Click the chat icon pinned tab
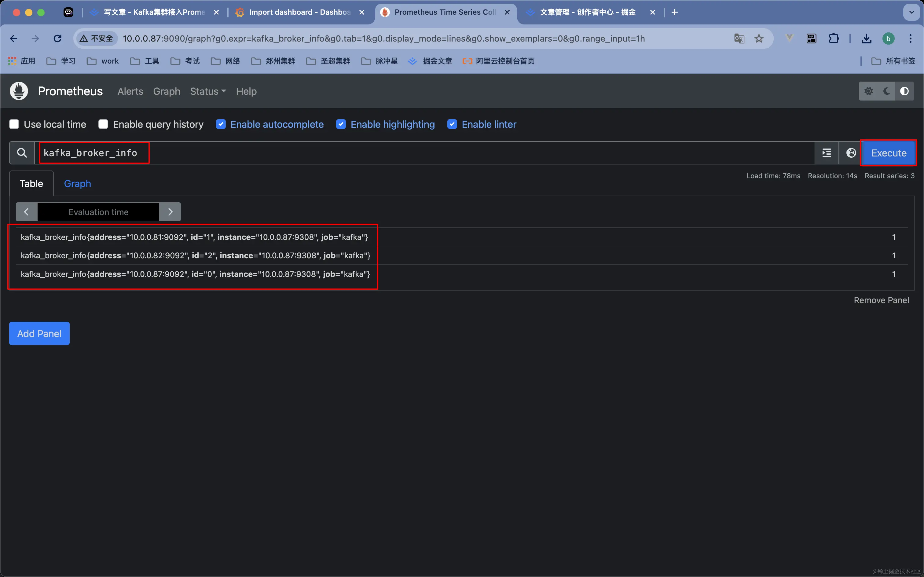Viewport: 924px width, 577px height. [x=68, y=12]
